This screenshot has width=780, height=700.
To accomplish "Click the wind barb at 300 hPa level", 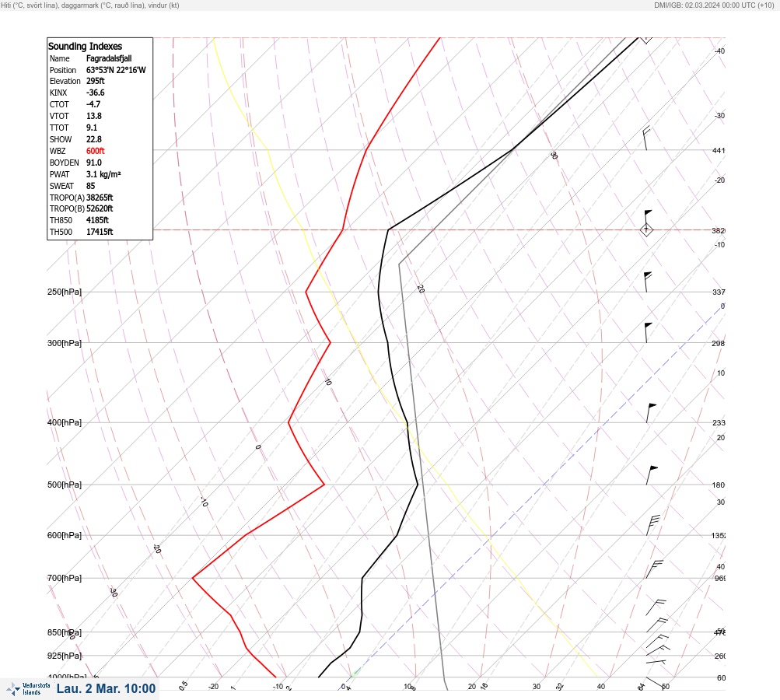I will pyautogui.click(x=648, y=333).
